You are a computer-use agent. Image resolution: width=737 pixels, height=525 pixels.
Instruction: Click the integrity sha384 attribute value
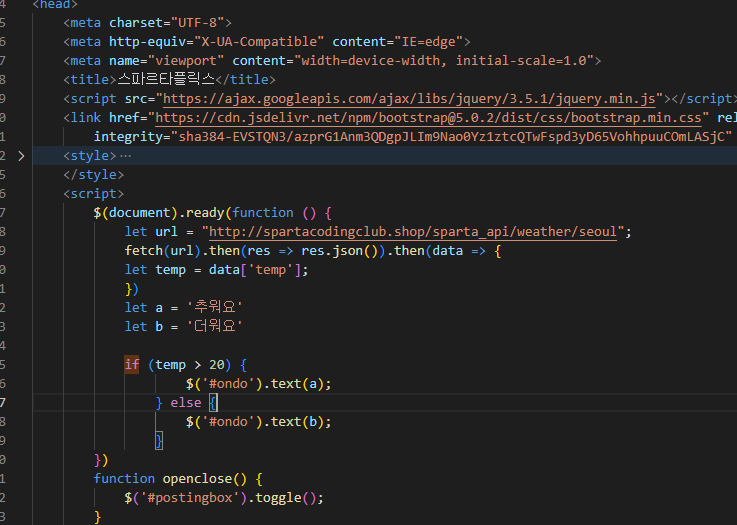pyautogui.click(x=452, y=137)
